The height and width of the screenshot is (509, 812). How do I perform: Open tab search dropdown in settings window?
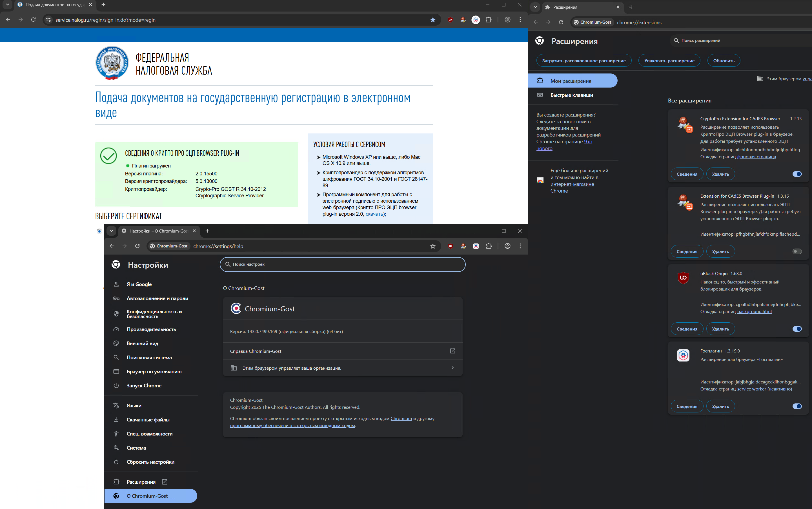tap(112, 231)
